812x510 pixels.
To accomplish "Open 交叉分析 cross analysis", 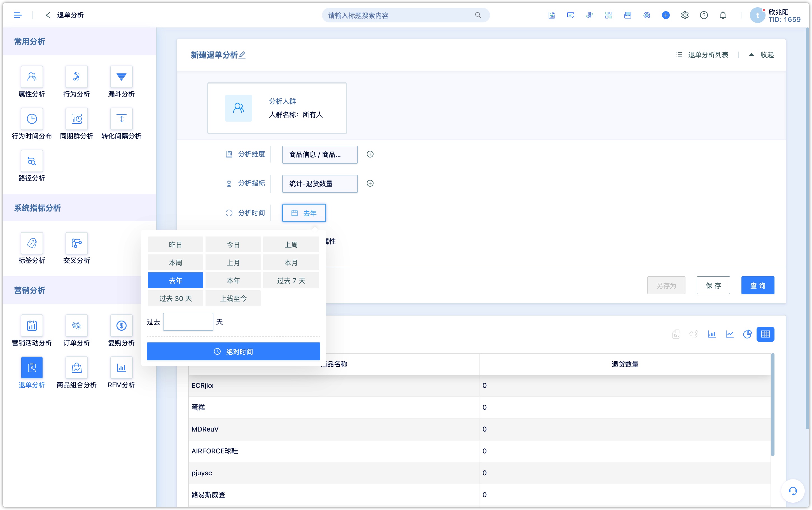I will 76,249.
